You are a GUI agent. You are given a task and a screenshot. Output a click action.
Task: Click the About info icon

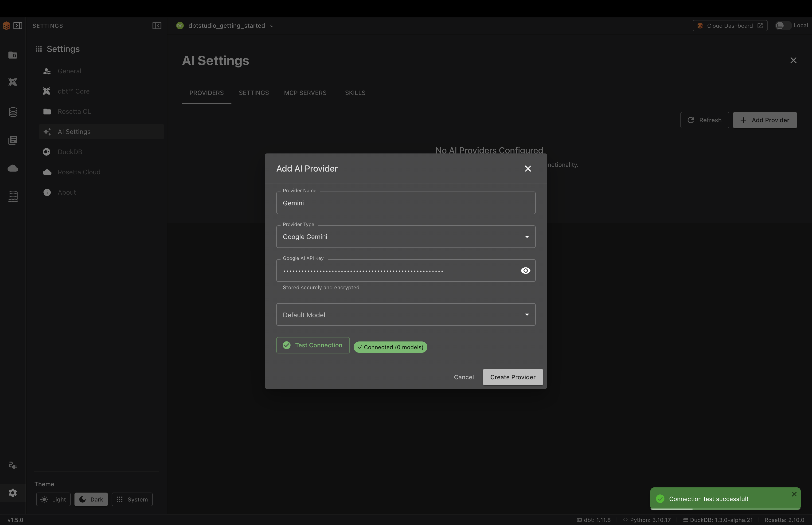tap(47, 192)
